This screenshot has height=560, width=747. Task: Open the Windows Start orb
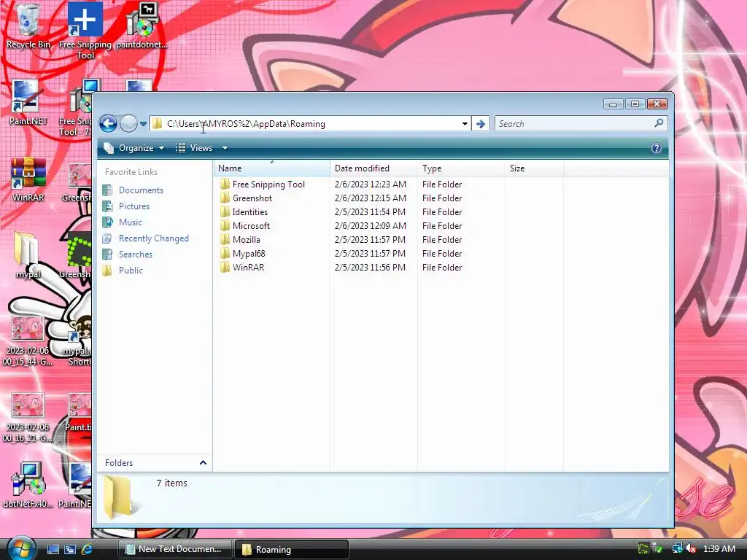[x=21, y=548]
